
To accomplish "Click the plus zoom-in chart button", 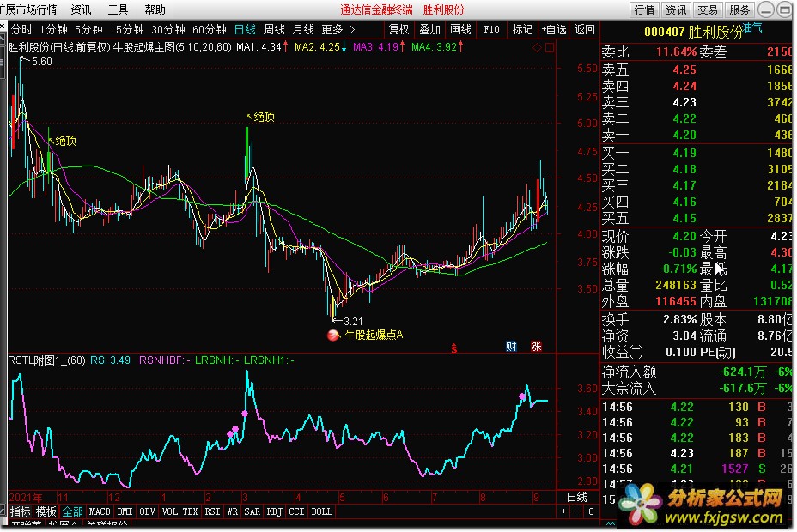I will point(563,511).
